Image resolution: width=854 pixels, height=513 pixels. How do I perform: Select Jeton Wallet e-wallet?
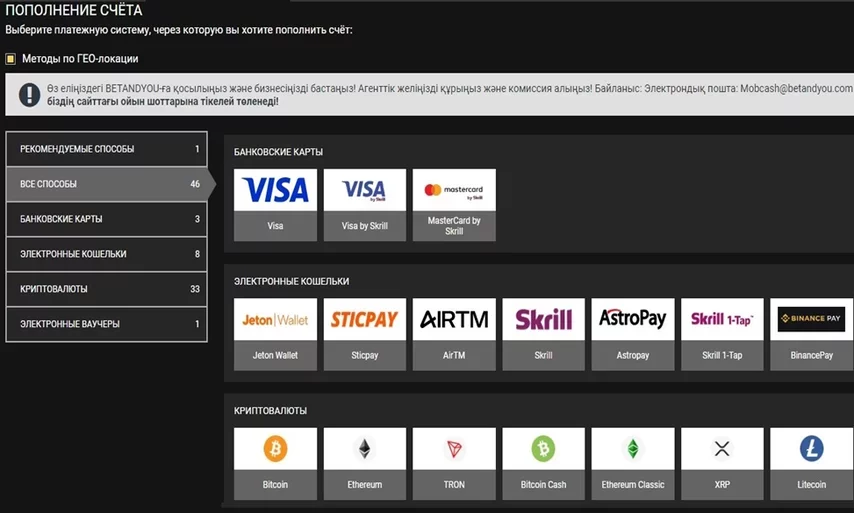(275, 334)
